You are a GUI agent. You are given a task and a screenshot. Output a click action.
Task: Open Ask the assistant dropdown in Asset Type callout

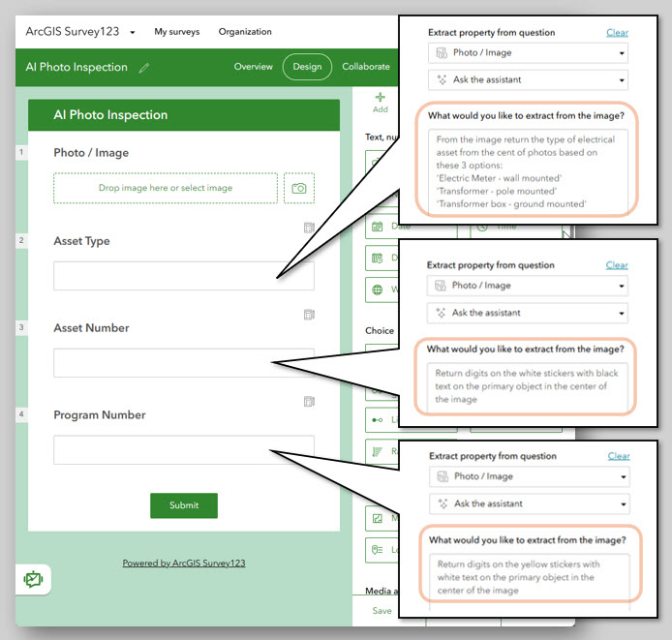point(528,80)
